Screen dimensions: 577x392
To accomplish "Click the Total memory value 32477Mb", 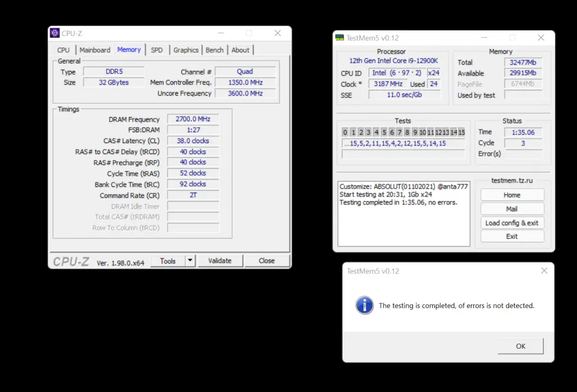I will 523,62.
